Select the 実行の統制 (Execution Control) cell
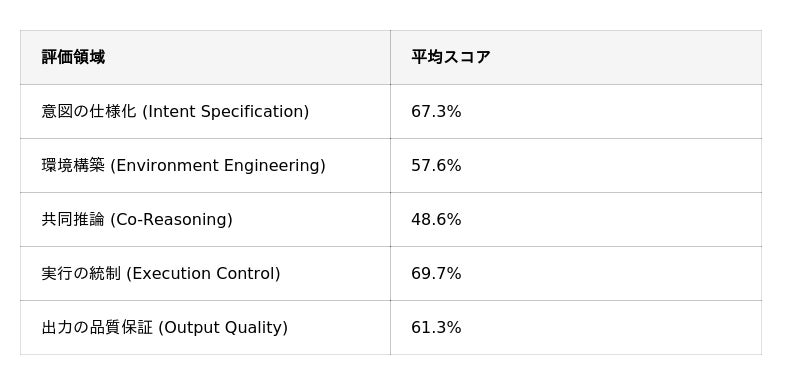The image size is (800, 385). (x=205, y=273)
